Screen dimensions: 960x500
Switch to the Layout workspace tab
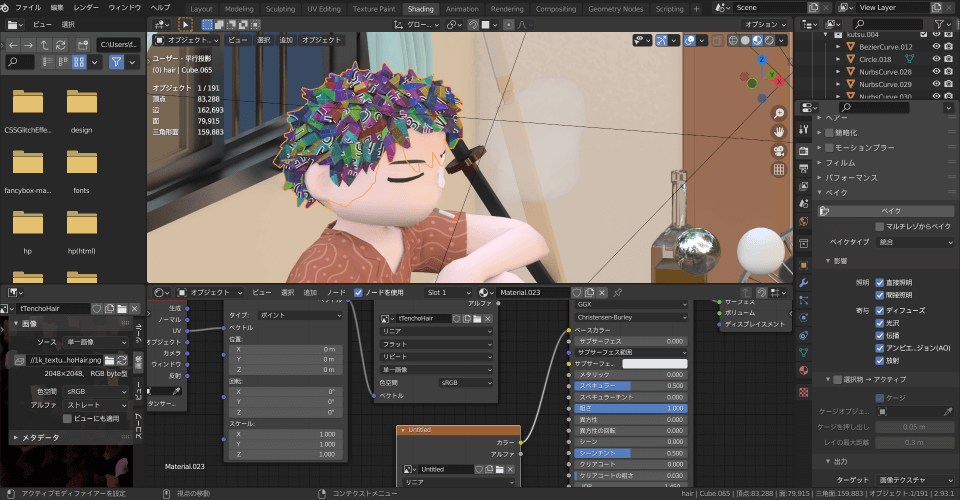coord(201,9)
